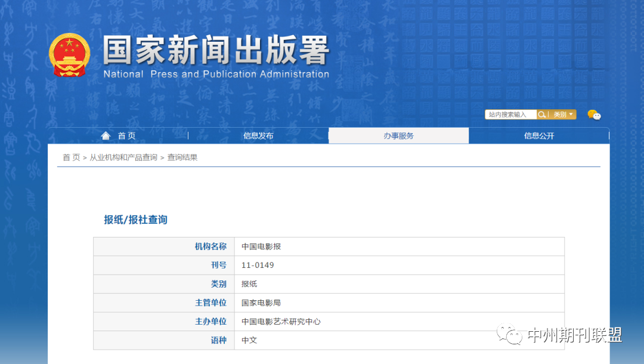Click the 报纸/报社查询 heading
This screenshot has width=644, height=364.
[135, 220]
